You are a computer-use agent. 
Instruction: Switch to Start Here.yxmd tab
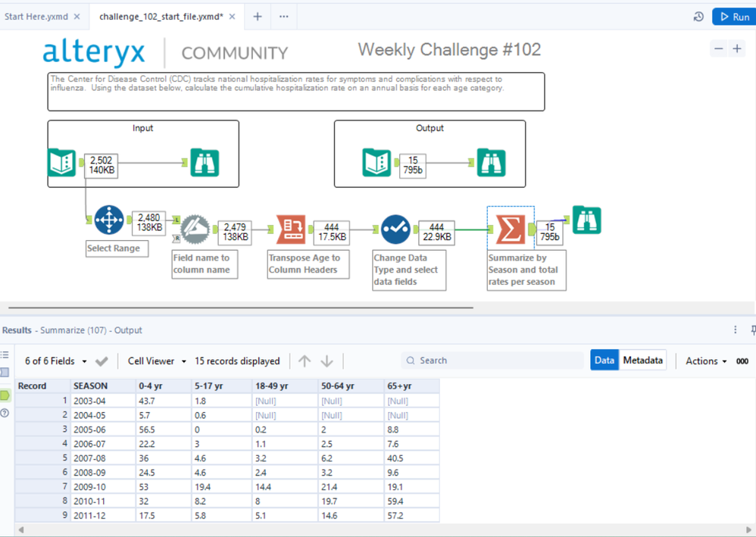36,17
